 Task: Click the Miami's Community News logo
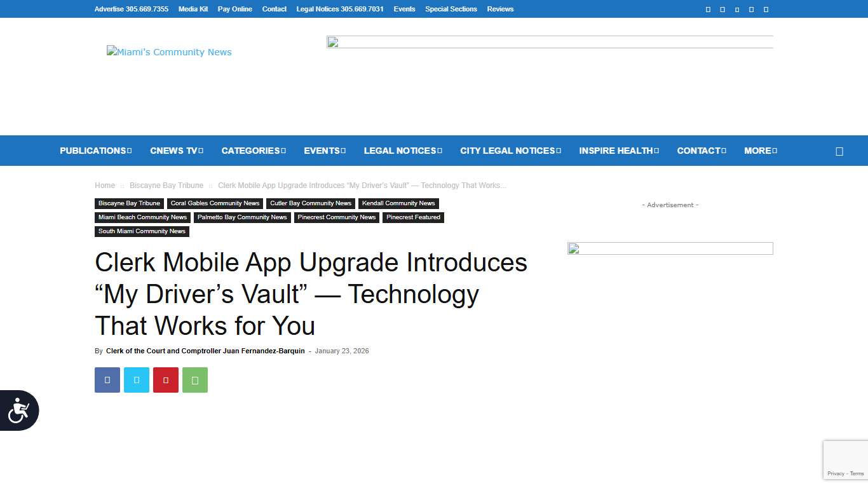pos(169,52)
